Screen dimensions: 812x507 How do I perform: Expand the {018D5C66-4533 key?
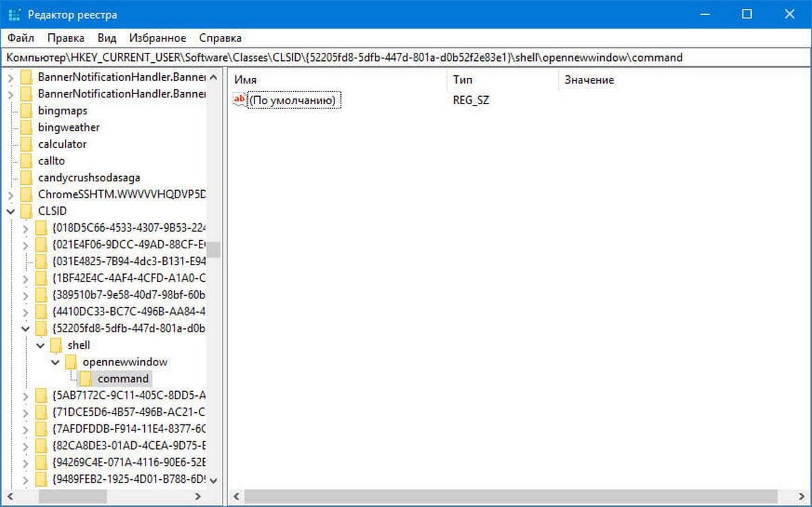(x=26, y=228)
